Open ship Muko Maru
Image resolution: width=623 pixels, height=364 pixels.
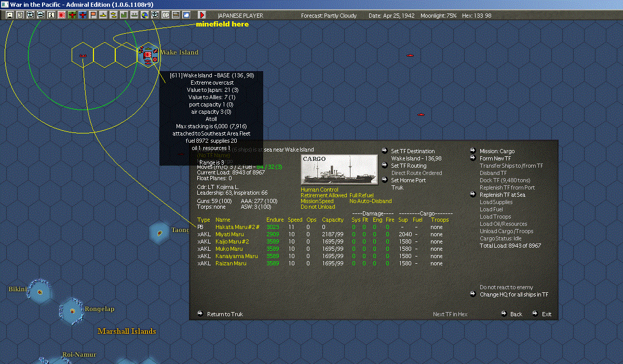pyautogui.click(x=229, y=249)
